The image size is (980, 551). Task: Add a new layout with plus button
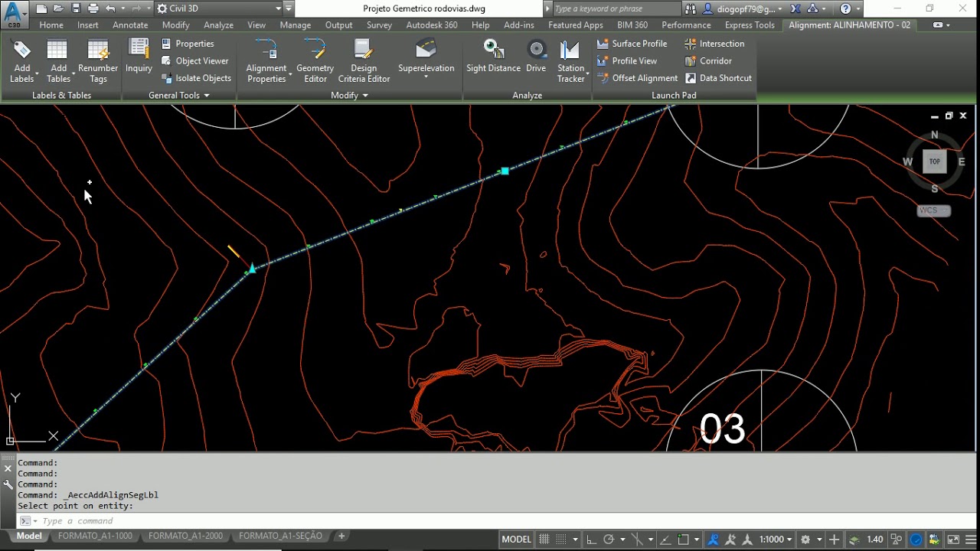point(341,536)
